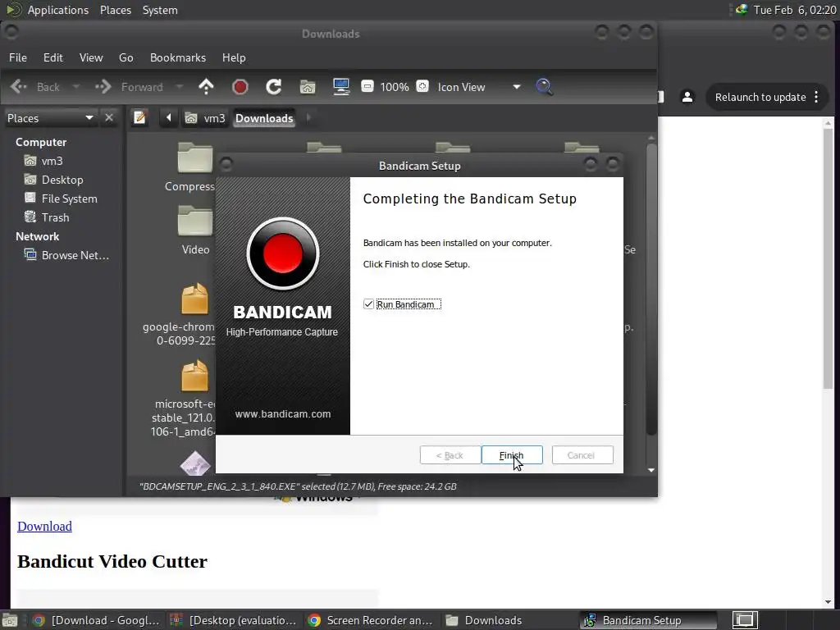Select the Video folder icon
Screen dimensions: 840x630
195,221
